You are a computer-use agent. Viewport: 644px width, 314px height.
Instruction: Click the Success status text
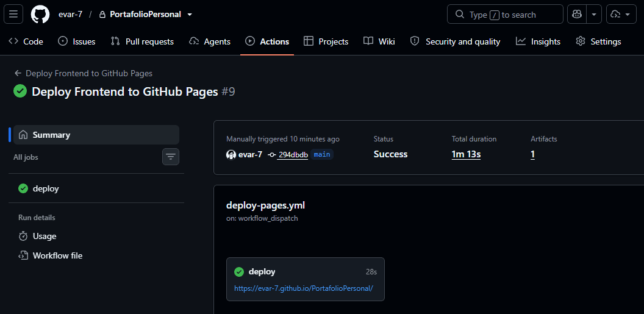tap(390, 154)
